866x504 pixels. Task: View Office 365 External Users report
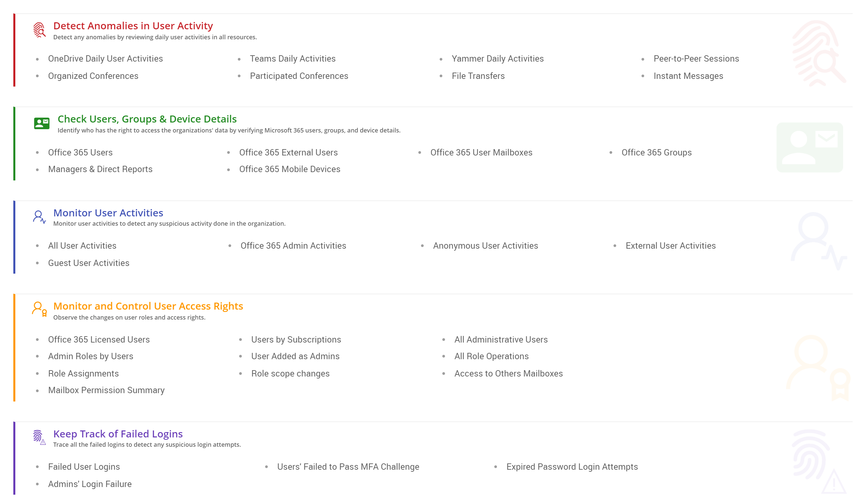click(288, 152)
